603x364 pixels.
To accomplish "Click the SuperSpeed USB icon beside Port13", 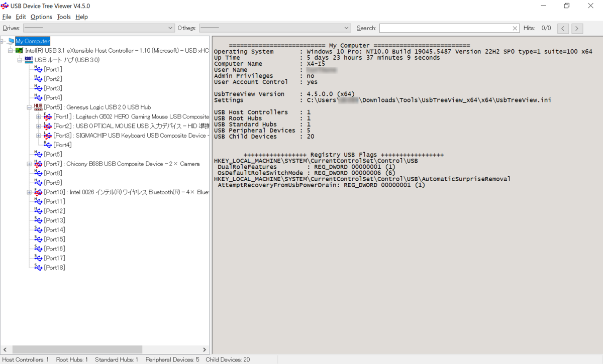I will click(38, 220).
